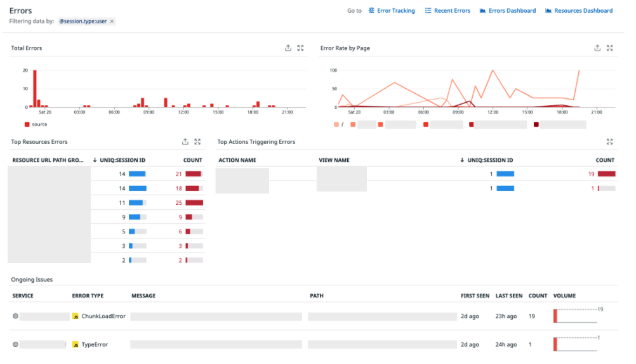636x364 pixels.
Task: Click the JS icon beside ChunkLoadError
Action: [x=76, y=316]
